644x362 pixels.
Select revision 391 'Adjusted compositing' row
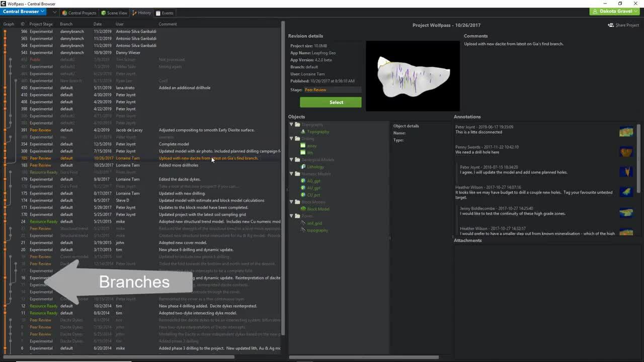click(141, 130)
